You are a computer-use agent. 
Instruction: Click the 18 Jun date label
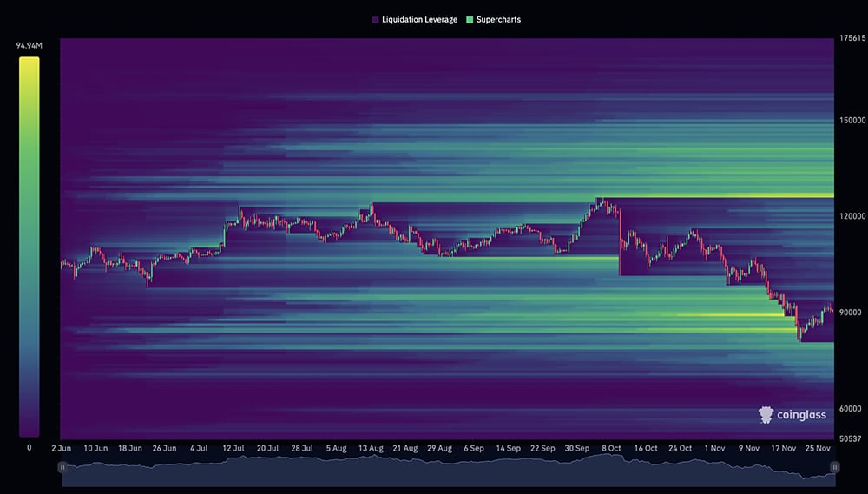click(130, 449)
